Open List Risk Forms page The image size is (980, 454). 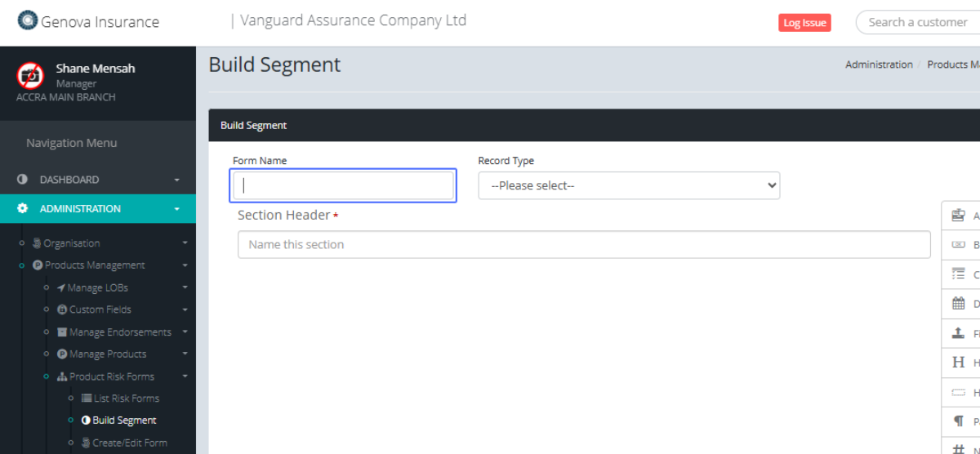pos(126,398)
